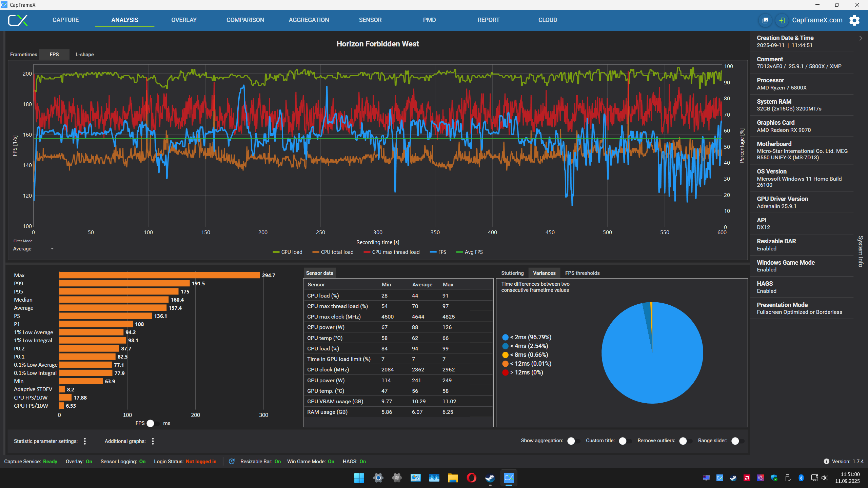Open the CapFrameX.com link

coord(817,20)
